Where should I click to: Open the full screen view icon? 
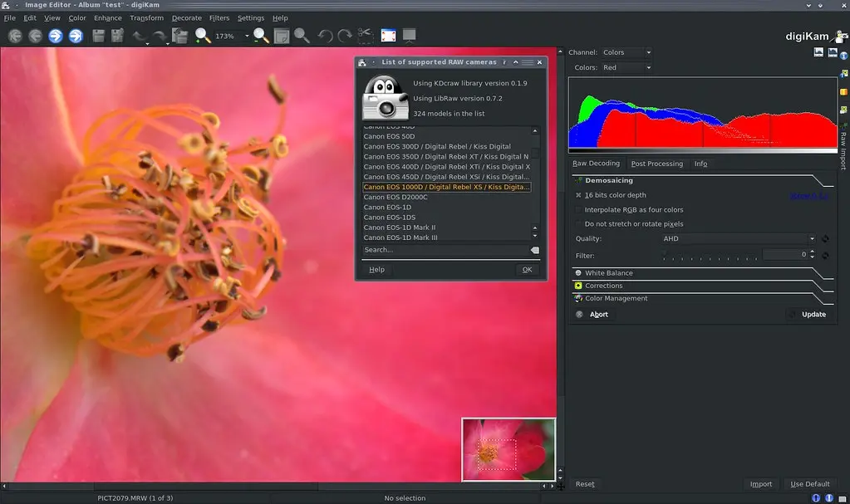point(386,35)
